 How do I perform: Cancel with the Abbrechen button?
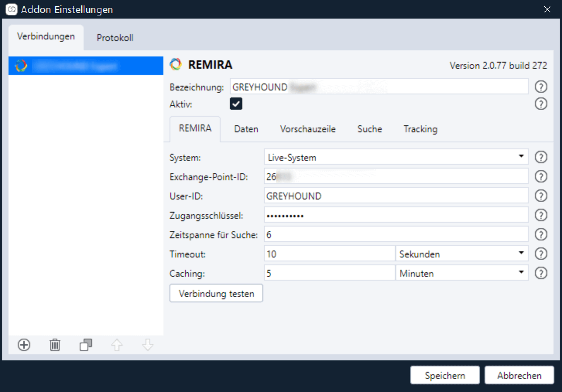click(519, 375)
